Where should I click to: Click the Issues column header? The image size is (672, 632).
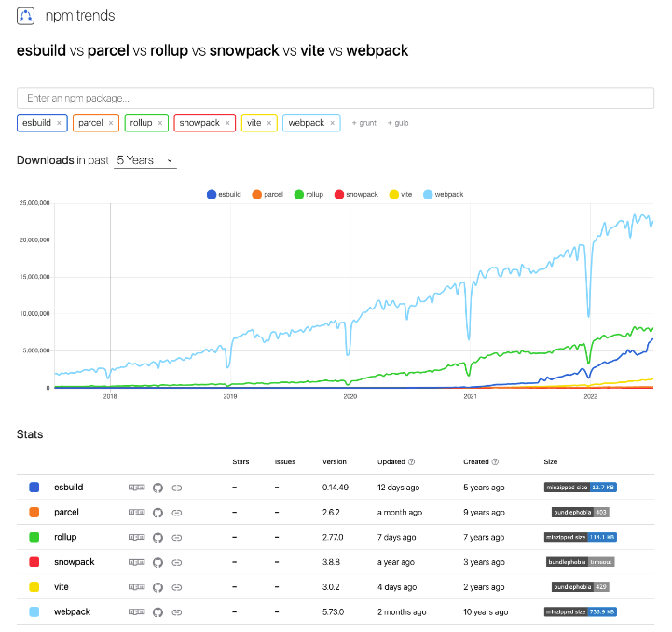pyautogui.click(x=285, y=461)
